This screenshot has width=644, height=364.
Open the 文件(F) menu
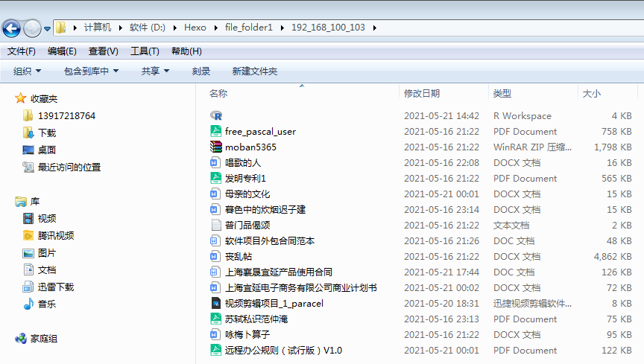click(22, 51)
